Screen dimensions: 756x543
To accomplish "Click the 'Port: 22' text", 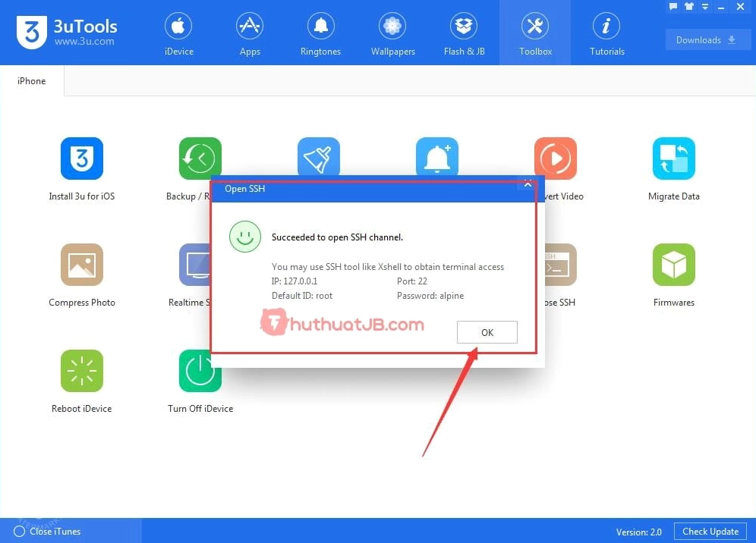I will tap(411, 281).
